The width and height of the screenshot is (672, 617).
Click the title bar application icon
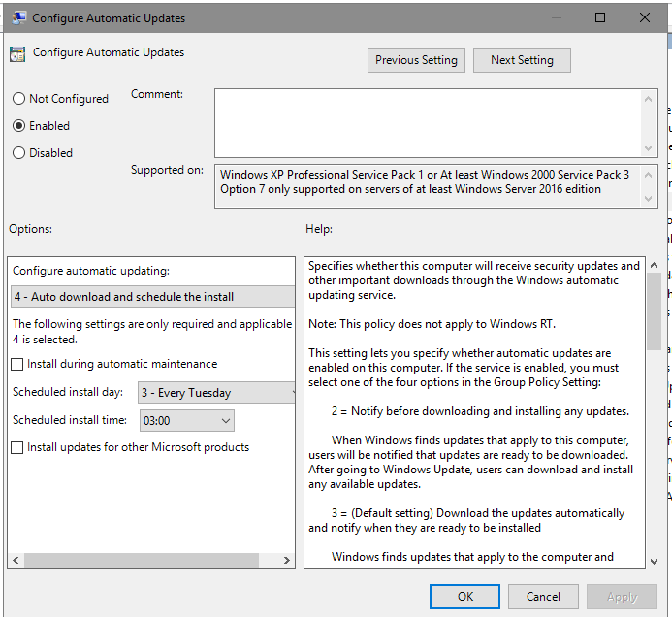(x=18, y=18)
